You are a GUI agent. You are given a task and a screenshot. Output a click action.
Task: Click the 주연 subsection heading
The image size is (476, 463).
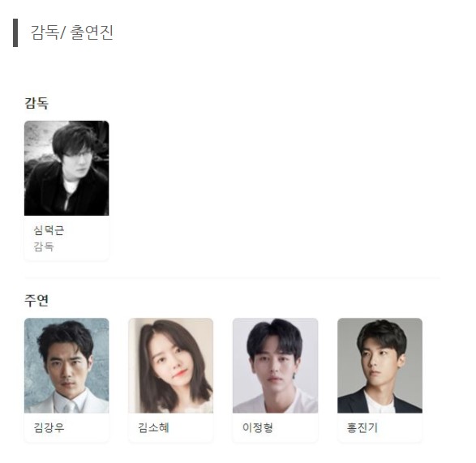pyautogui.click(x=36, y=300)
